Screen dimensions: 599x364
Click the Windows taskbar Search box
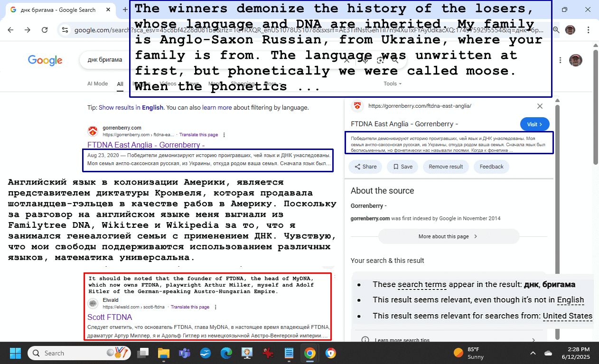71,353
